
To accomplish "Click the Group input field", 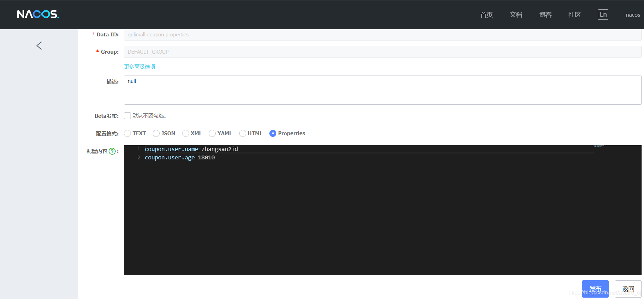I will click(x=383, y=52).
